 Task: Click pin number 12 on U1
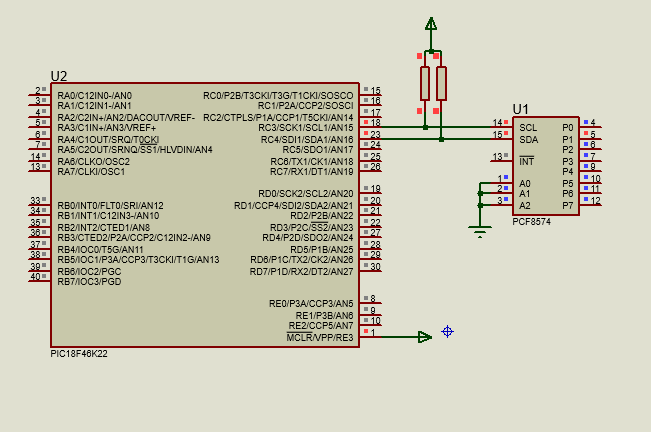(x=595, y=200)
